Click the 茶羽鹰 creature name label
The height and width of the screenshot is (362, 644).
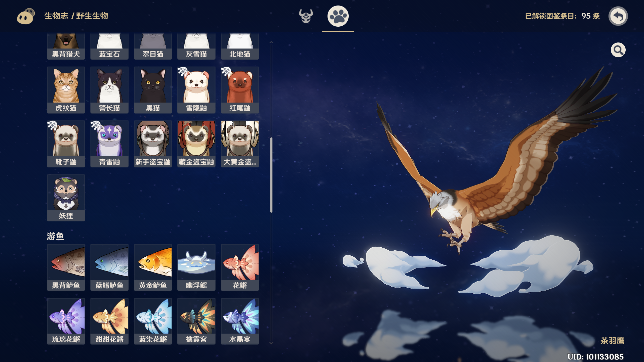[612, 341]
